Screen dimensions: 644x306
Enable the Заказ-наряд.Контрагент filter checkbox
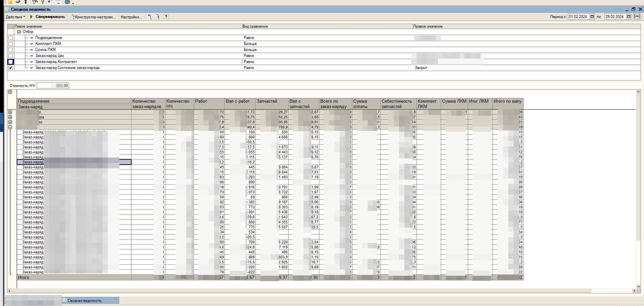coord(11,62)
